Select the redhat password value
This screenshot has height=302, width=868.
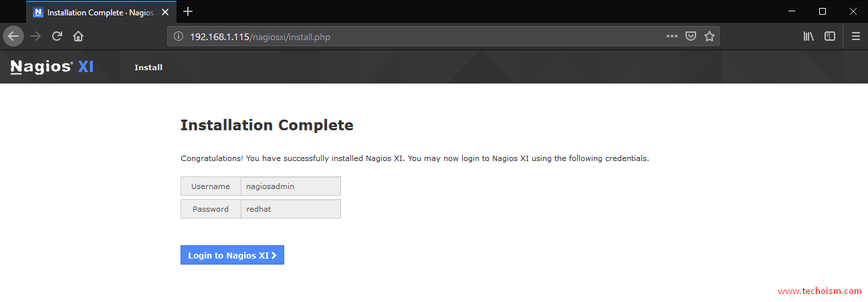coord(291,209)
